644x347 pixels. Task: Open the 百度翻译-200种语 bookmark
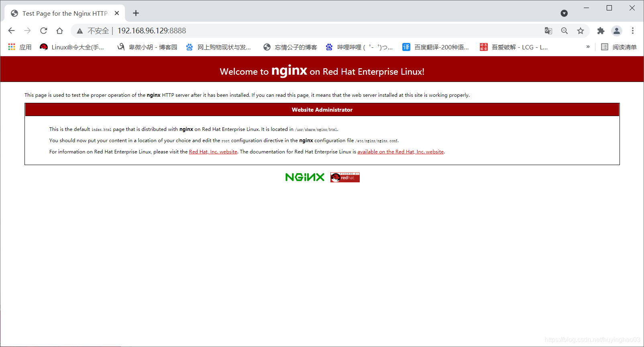point(436,47)
